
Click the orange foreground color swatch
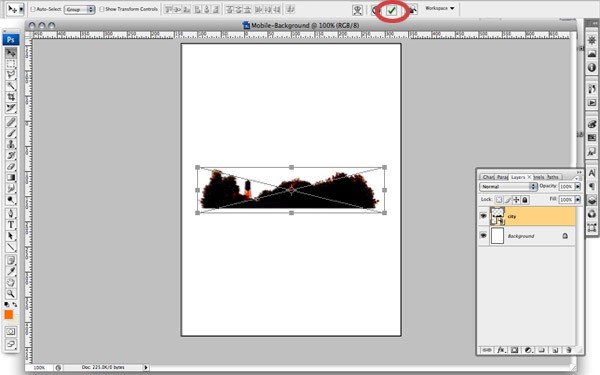click(8, 315)
